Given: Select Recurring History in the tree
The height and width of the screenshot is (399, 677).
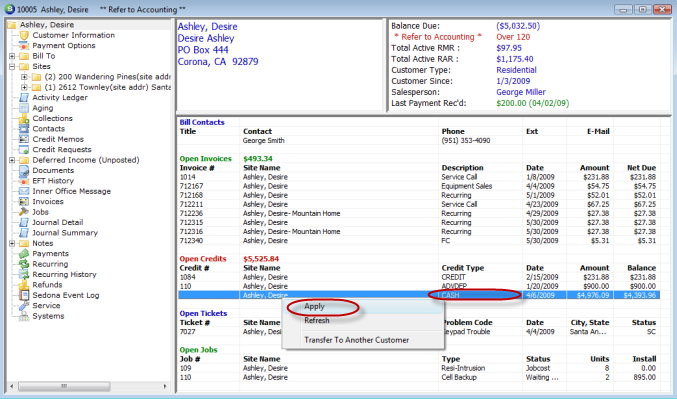Looking at the screenshot, I should pos(64,274).
